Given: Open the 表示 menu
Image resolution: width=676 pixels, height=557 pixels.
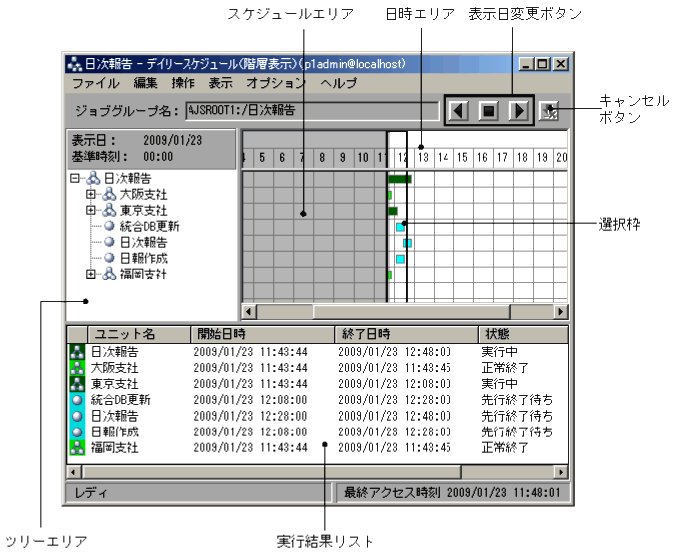Looking at the screenshot, I should 220,83.
